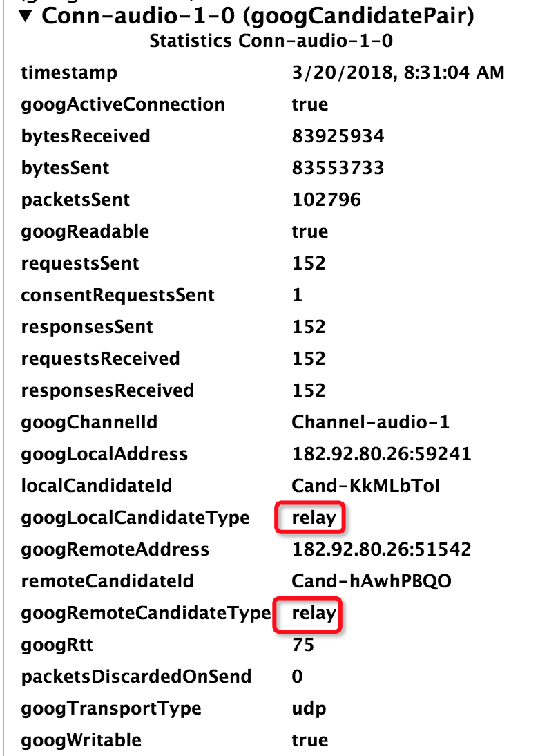Collapse the Conn-audio-1-0 disclosure triangle
The height and width of the screenshot is (756, 558).
click(x=26, y=17)
